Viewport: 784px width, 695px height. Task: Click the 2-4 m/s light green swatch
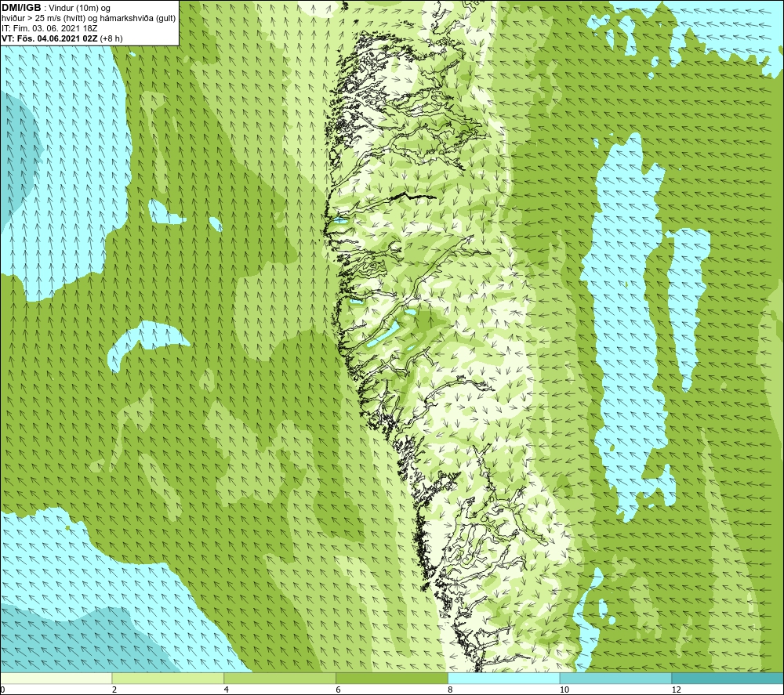click(168, 678)
